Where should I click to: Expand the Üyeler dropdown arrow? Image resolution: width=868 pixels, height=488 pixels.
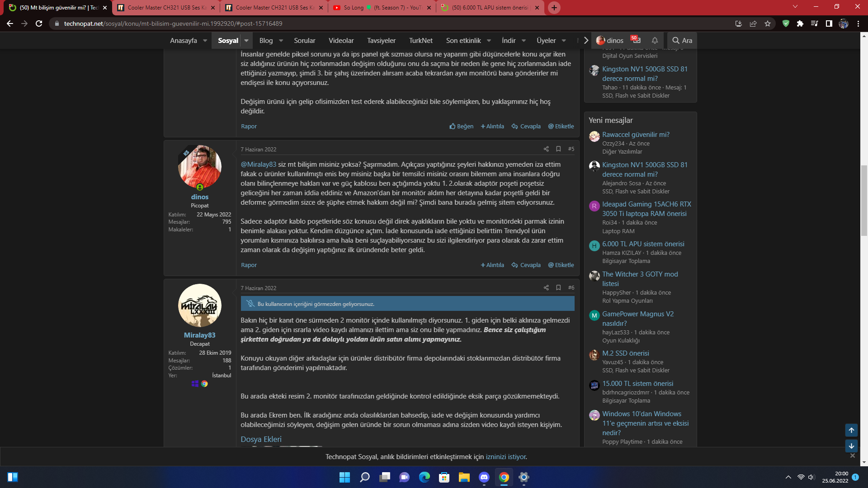(564, 40)
